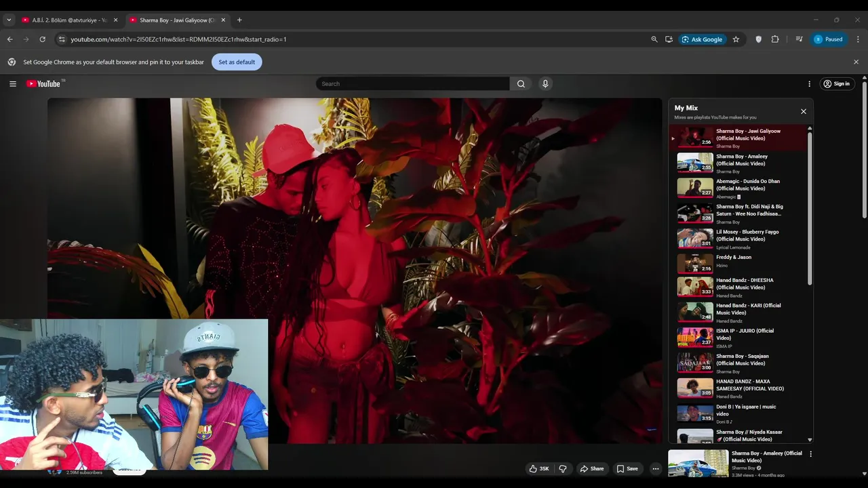The image size is (868, 488).
Task: Play Hanad Bandz - DHEESHA
Action: coord(738,287)
